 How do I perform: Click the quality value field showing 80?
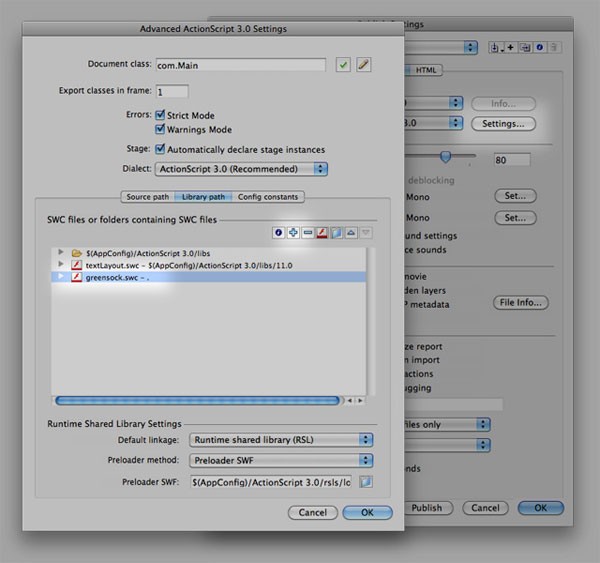(x=512, y=160)
